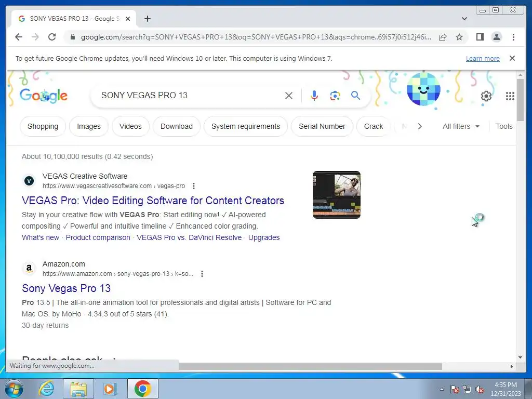Start search by voice

[314, 96]
